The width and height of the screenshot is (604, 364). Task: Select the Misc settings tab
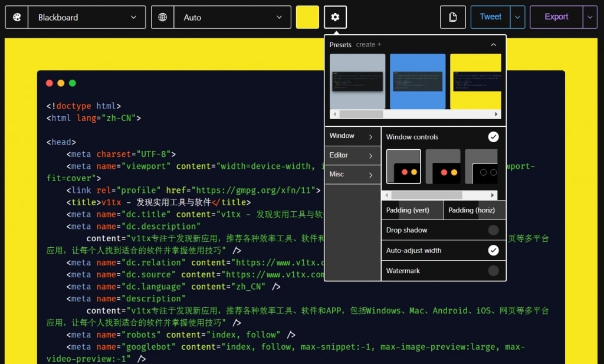click(x=352, y=175)
